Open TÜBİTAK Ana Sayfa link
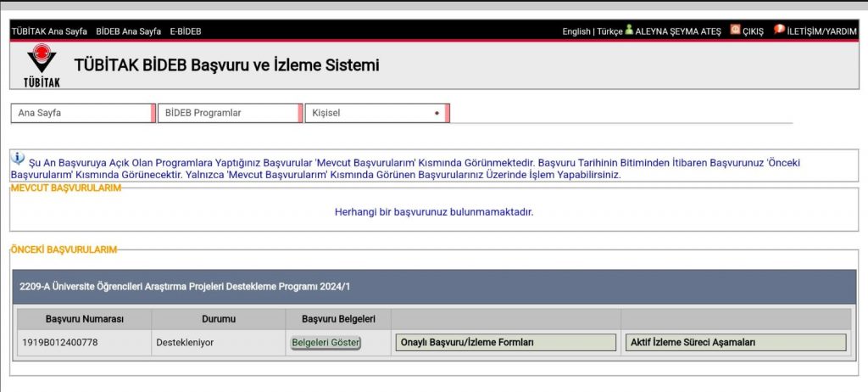This screenshot has width=868, height=392. 49,31
